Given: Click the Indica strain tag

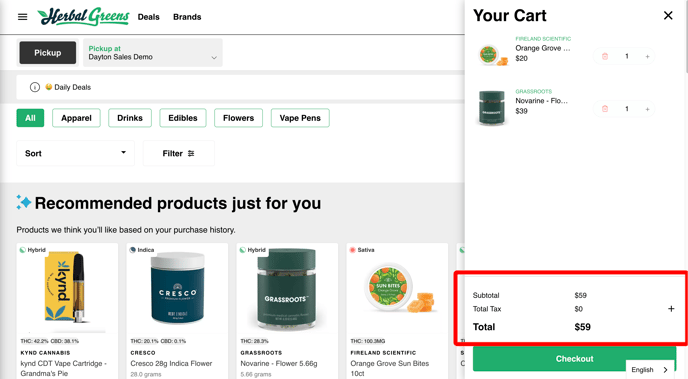Looking at the screenshot, I should [x=142, y=250].
